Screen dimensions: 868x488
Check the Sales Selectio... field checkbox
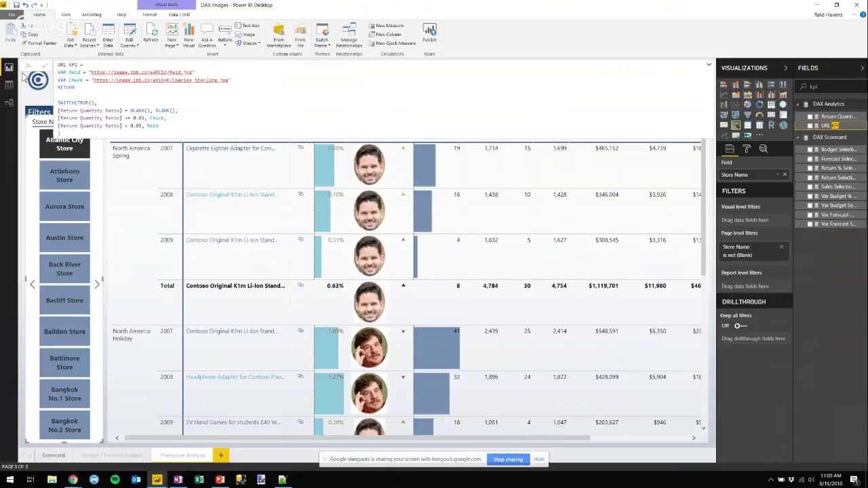click(x=810, y=186)
